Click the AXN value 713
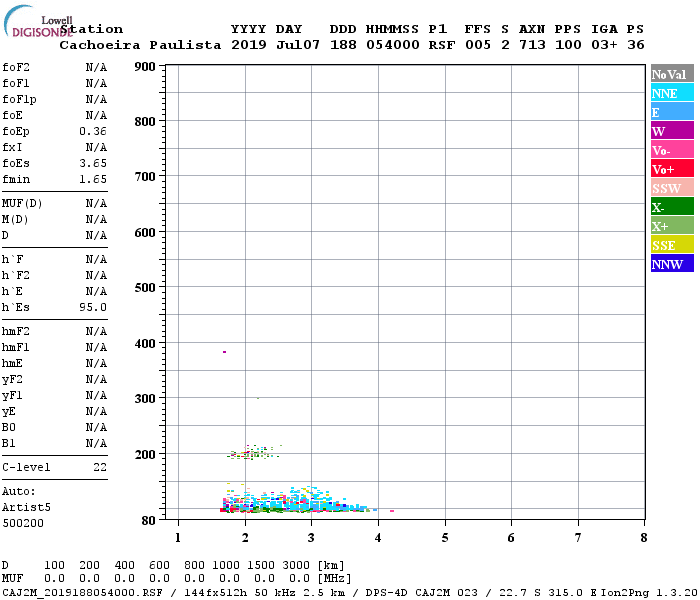 point(532,45)
